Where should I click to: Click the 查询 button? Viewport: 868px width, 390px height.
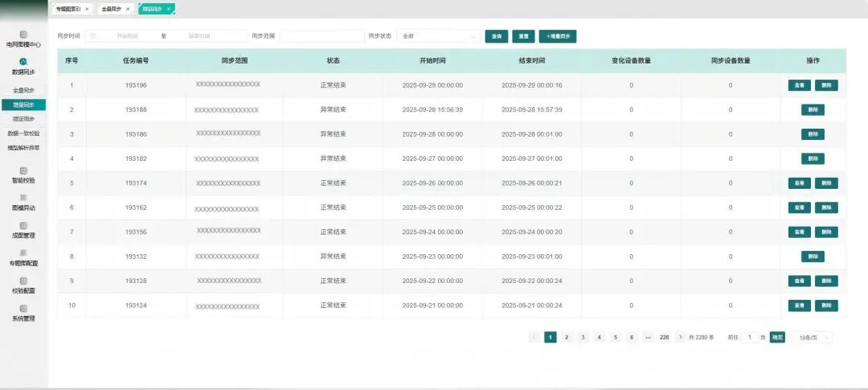pos(497,36)
